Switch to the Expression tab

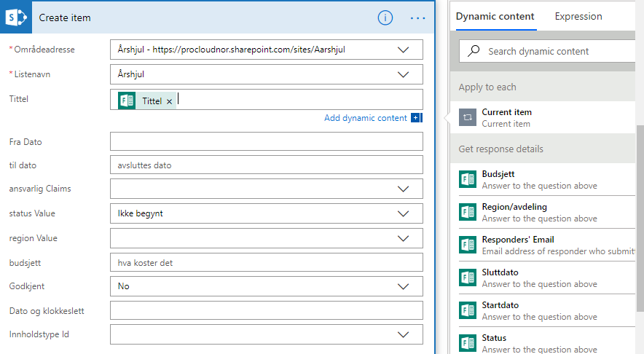click(x=578, y=17)
